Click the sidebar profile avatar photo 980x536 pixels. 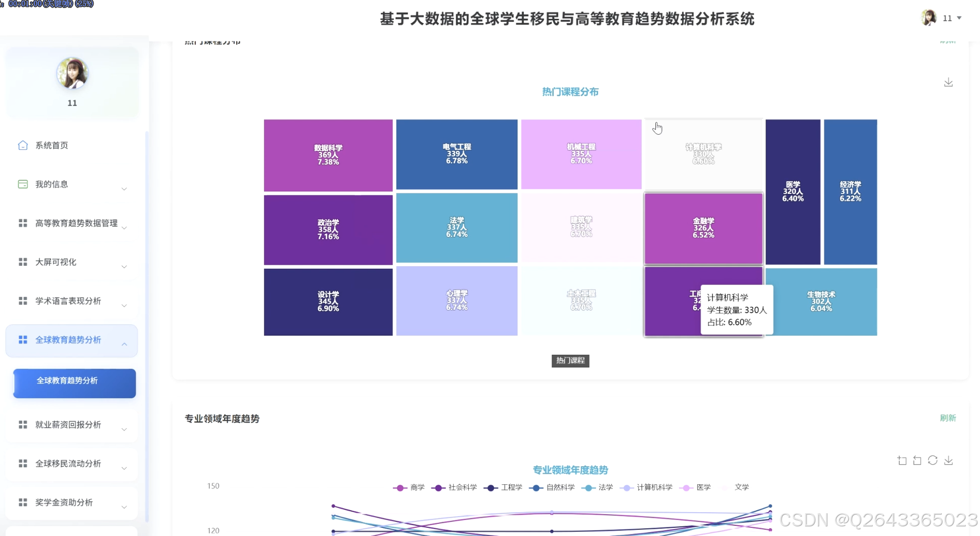point(72,73)
